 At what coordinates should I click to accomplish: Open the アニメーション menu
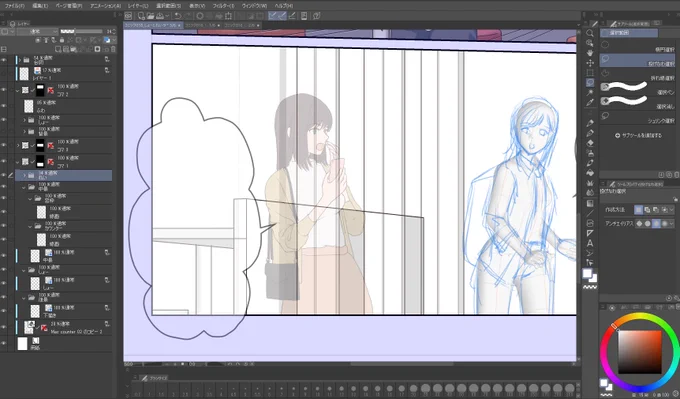pyautogui.click(x=105, y=6)
